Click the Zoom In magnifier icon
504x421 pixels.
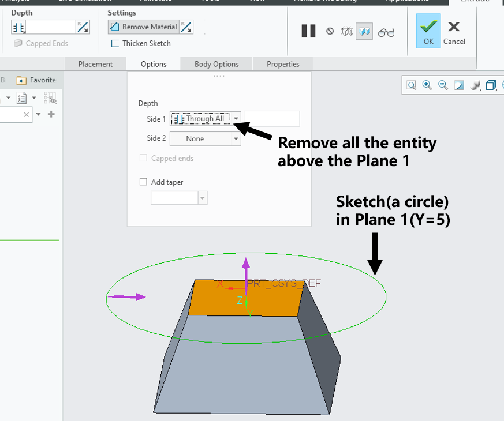(427, 85)
